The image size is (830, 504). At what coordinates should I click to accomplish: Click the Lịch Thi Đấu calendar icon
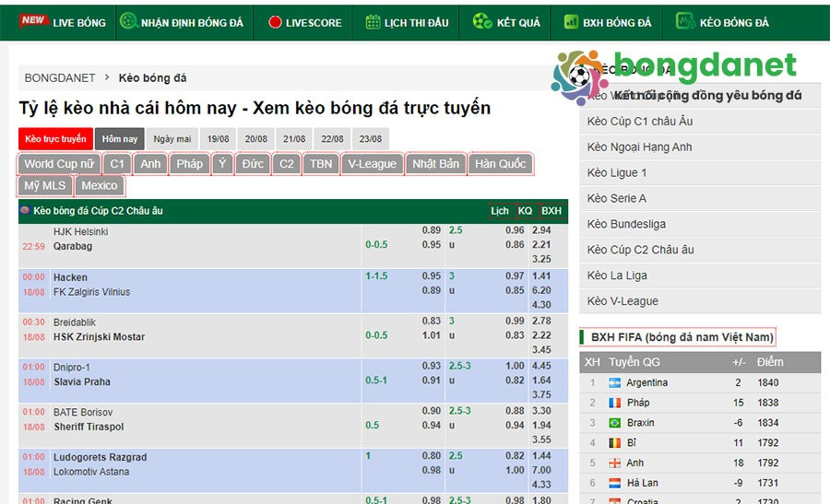coord(373,21)
